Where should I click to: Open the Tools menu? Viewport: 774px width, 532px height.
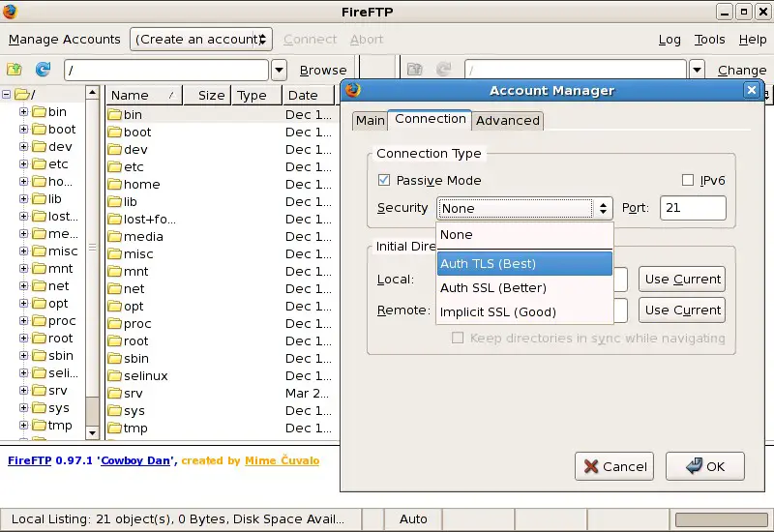[x=709, y=39]
